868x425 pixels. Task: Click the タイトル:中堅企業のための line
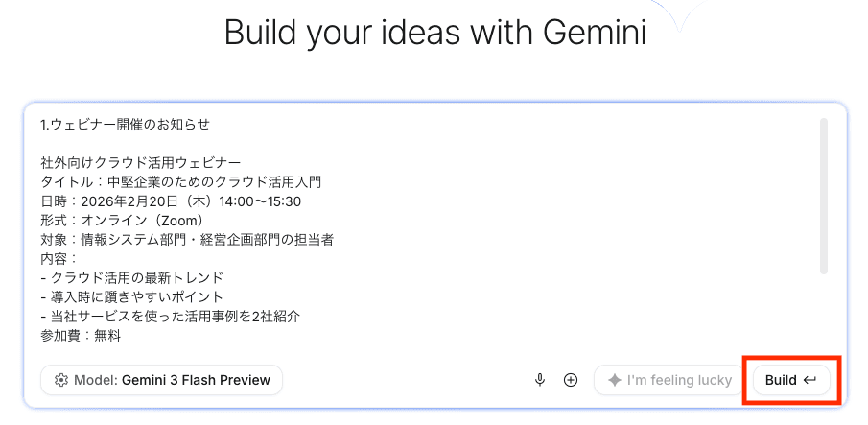coord(181,182)
